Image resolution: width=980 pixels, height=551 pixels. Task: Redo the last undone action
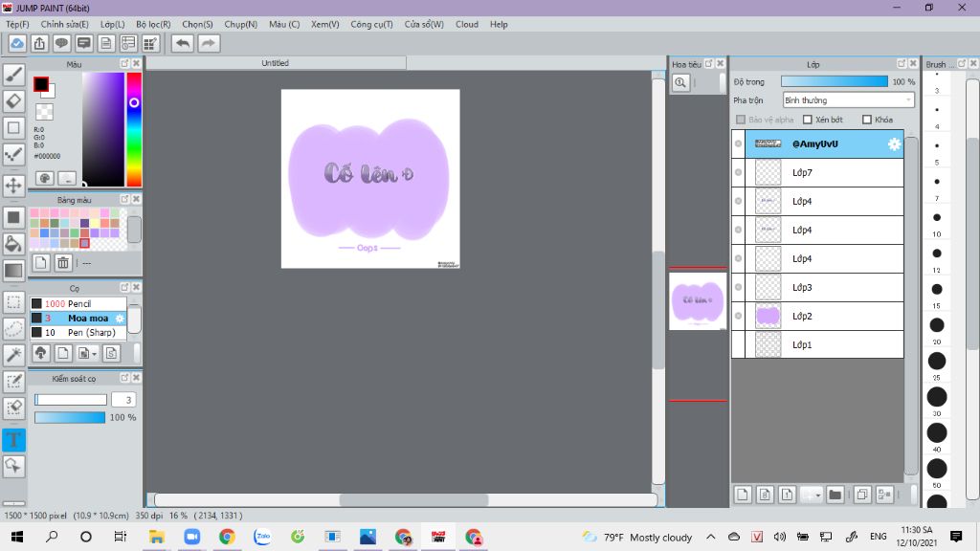[209, 43]
